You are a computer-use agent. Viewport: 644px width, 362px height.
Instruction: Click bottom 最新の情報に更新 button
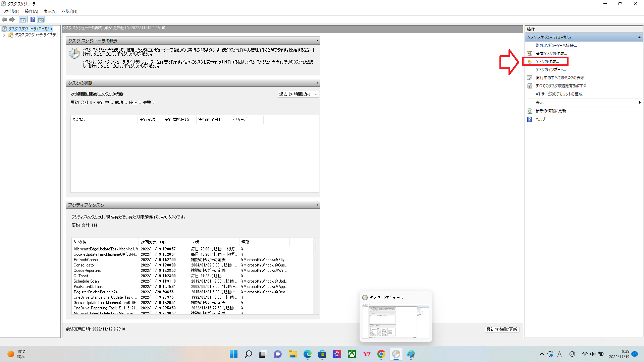point(501,329)
